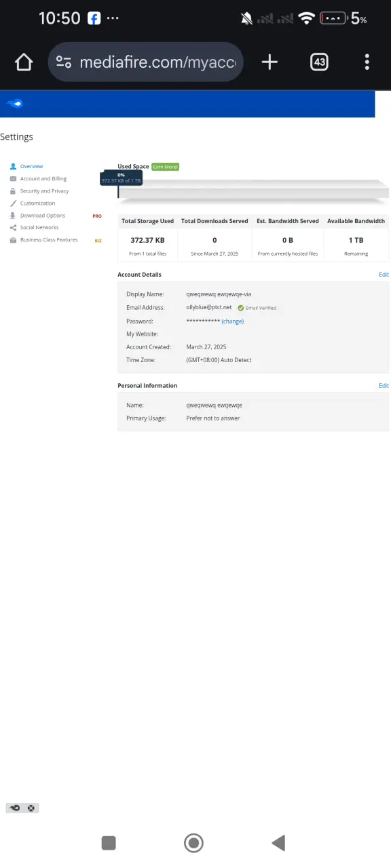Click the Since March 27, 2025 caption
Screen dimensions: 391x868
click(x=215, y=254)
